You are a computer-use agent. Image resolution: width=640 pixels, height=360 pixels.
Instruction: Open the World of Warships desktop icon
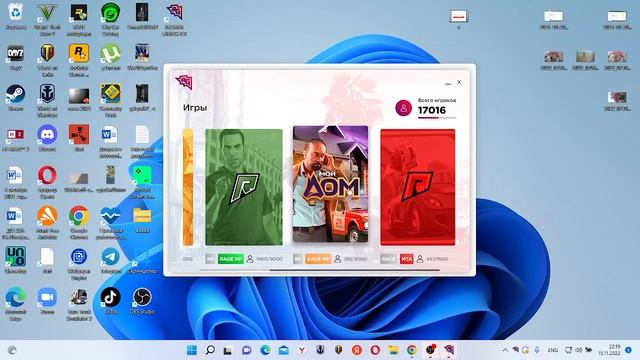coord(47,100)
